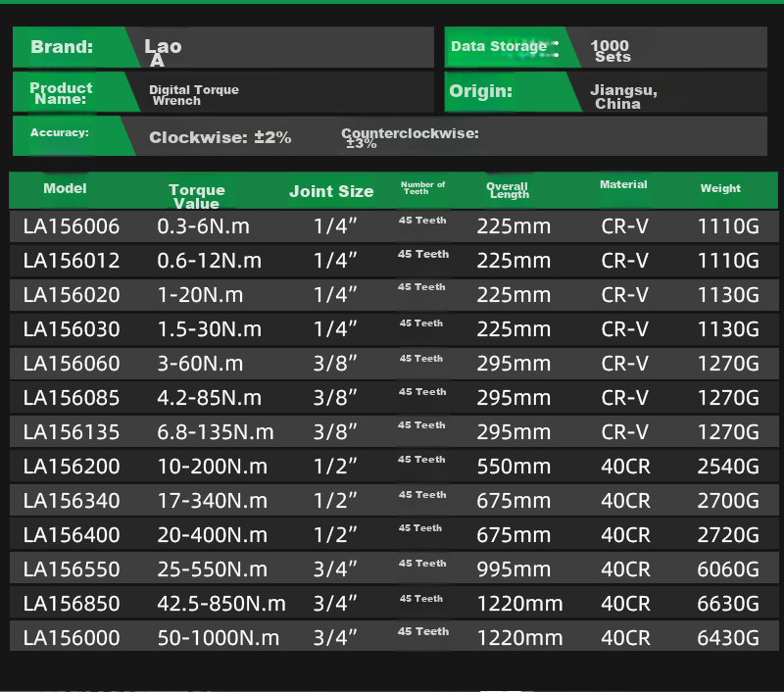The height and width of the screenshot is (692, 784).
Task: Select the "6630G" weight cell
Action: coord(728,604)
